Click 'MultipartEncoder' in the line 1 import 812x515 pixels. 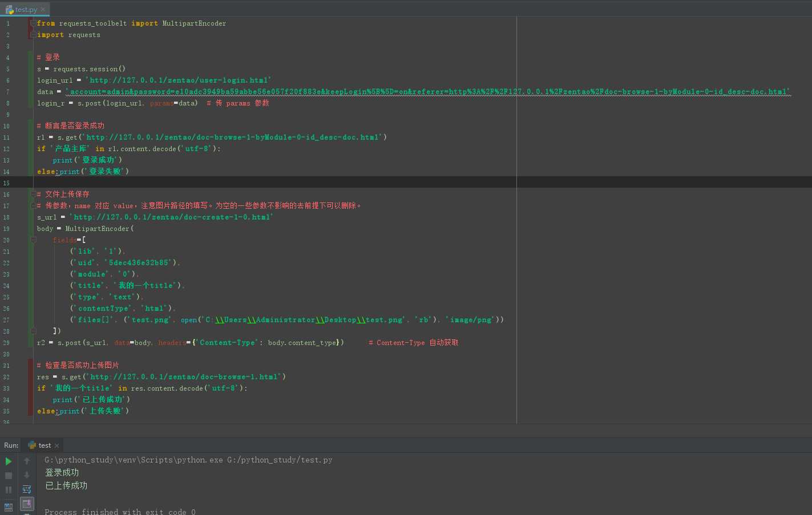pyautogui.click(x=194, y=23)
